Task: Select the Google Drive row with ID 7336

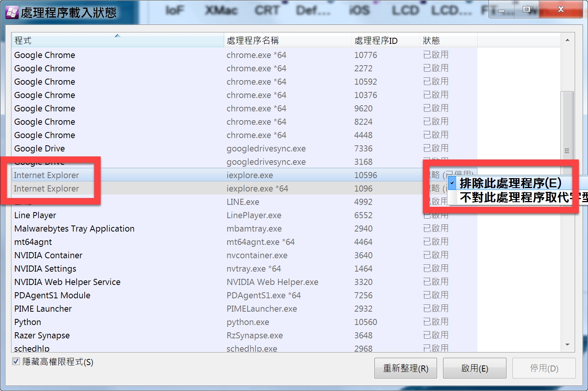Action: [244, 148]
